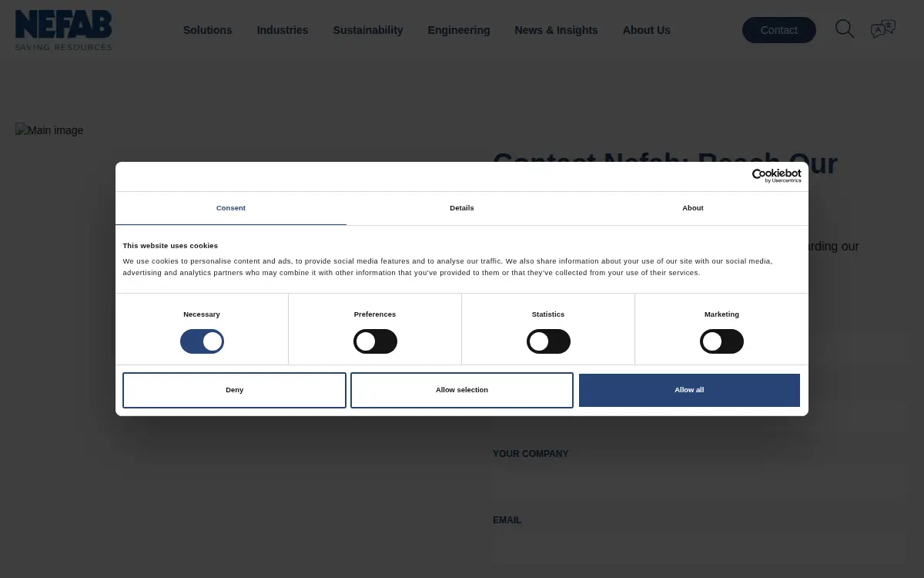
Task: Click the Nefab logo
Action: (63, 30)
